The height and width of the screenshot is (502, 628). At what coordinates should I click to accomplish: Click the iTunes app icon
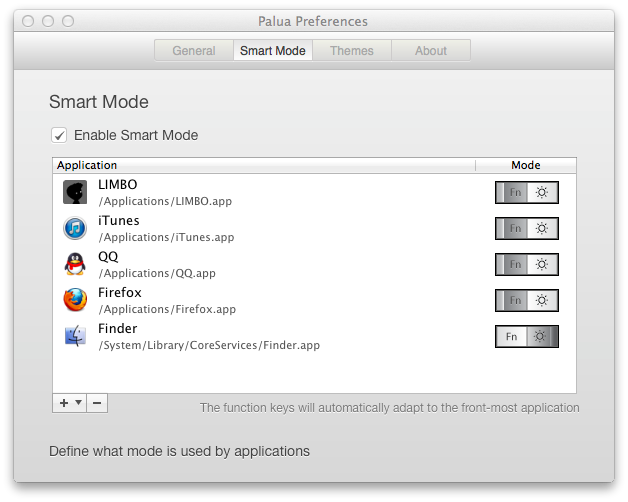(x=75, y=228)
